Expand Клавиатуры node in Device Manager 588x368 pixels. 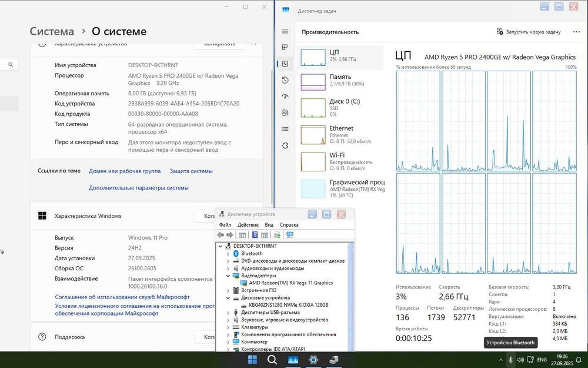click(x=228, y=327)
